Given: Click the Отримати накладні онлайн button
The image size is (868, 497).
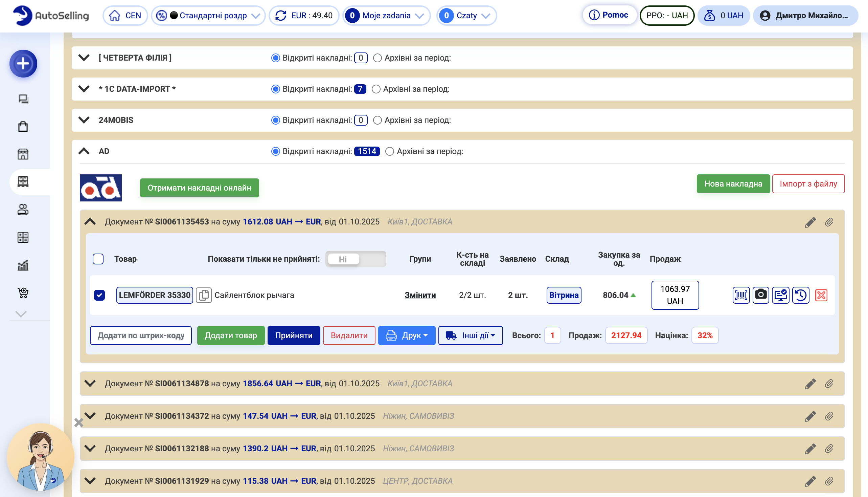Looking at the screenshot, I should (x=199, y=188).
